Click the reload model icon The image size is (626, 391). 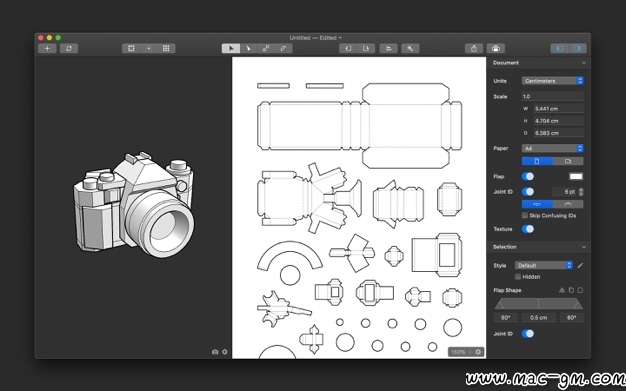pos(69,48)
